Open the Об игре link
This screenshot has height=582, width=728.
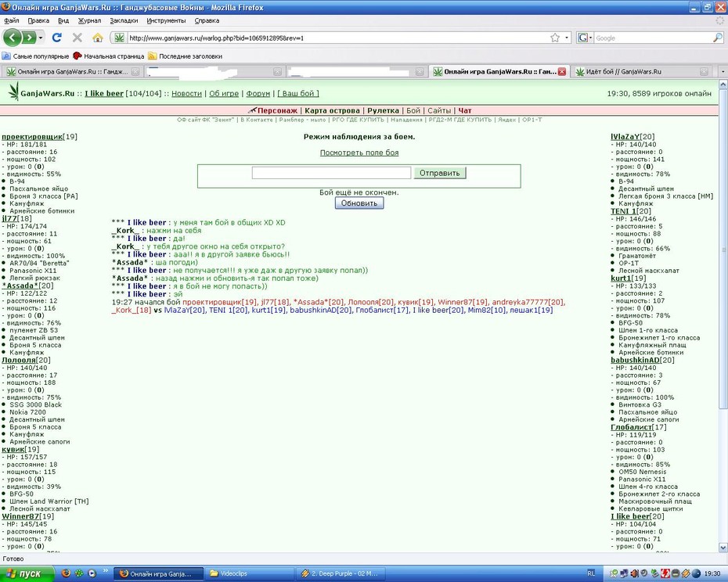coord(224,93)
